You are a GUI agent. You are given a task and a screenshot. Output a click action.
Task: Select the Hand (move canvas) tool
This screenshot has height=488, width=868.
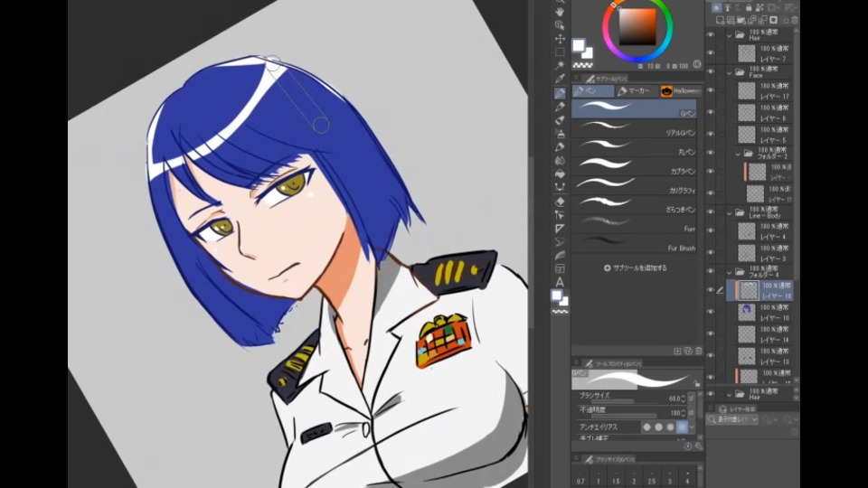[560, 12]
